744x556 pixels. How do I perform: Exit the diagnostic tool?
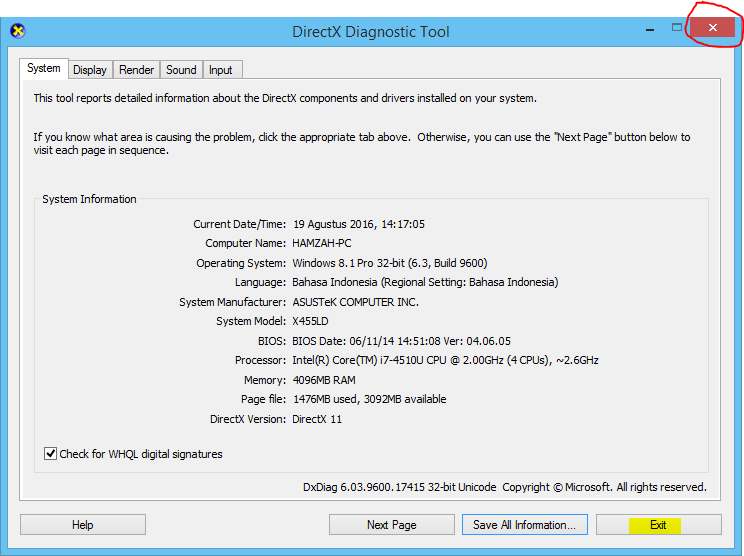(659, 525)
